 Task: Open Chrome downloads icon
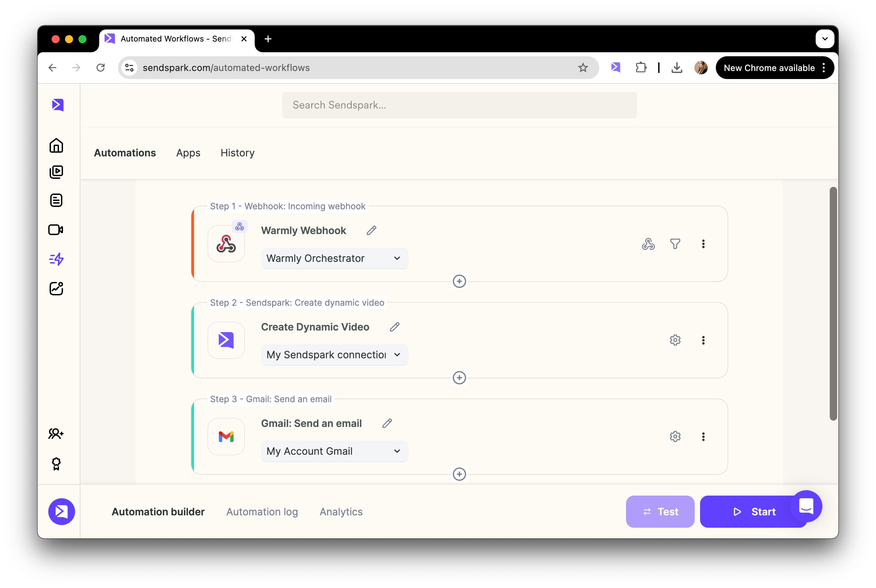(677, 68)
